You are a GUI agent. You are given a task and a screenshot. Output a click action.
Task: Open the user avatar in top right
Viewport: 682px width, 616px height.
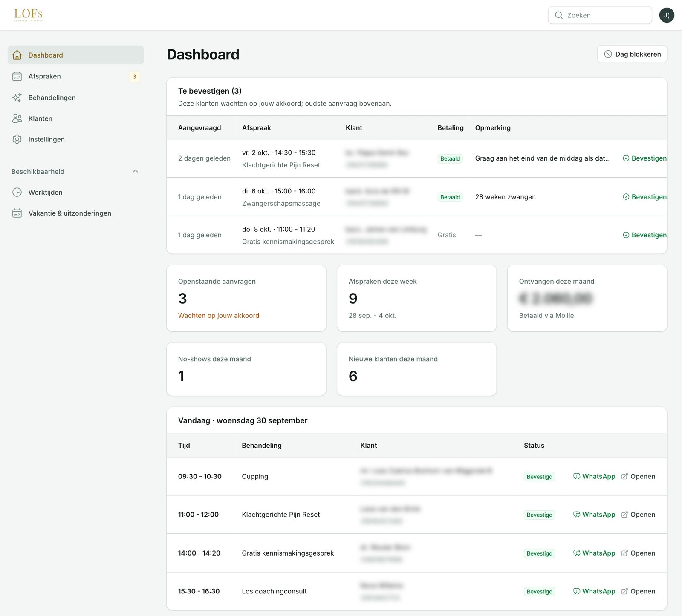point(667,15)
